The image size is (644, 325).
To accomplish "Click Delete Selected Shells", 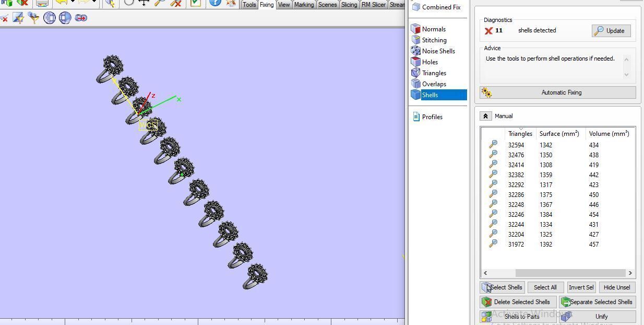I will click(x=518, y=302).
